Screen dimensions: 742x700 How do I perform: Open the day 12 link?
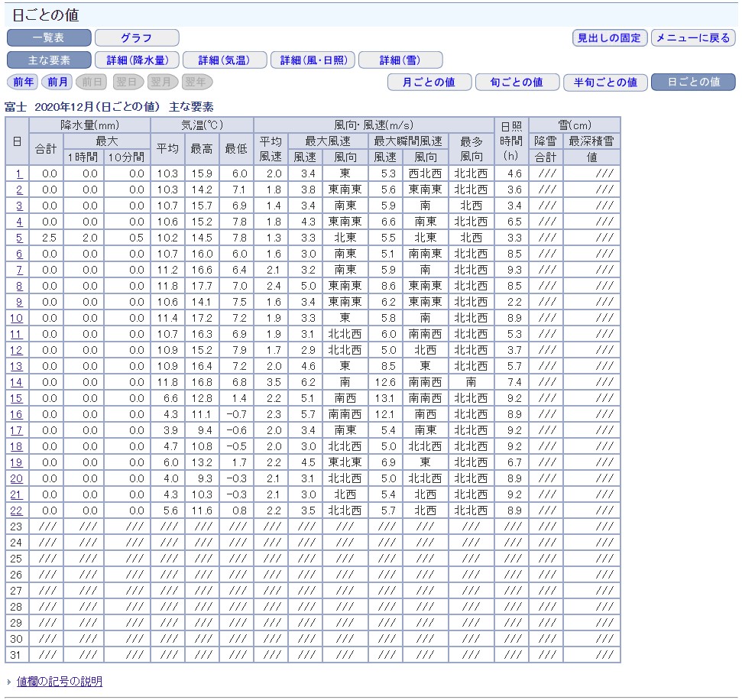click(x=17, y=350)
